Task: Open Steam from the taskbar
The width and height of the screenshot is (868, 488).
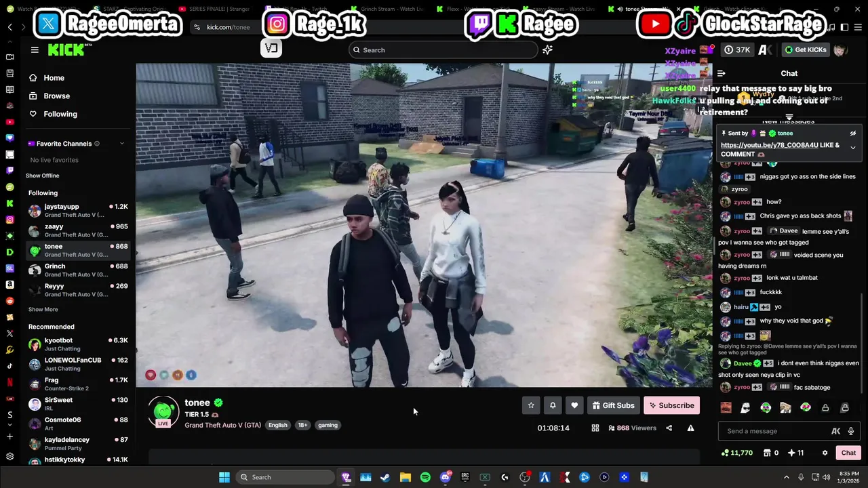Action: tap(385, 477)
